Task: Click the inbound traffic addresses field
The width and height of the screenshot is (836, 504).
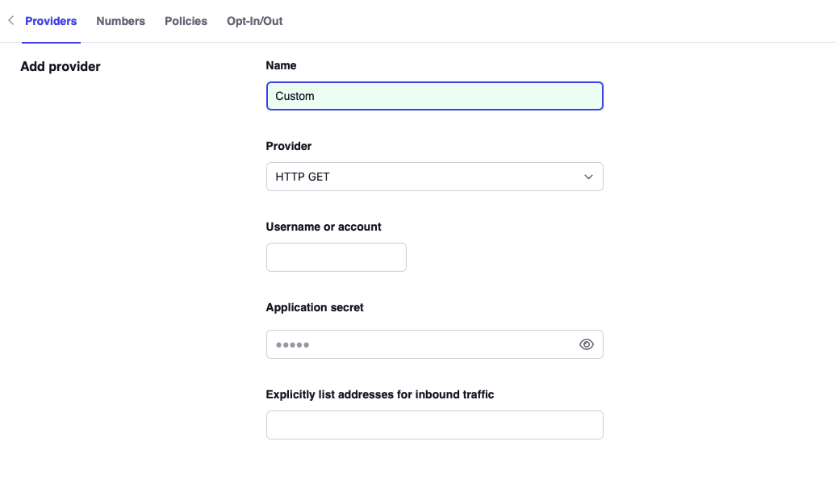Action: coord(434,425)
